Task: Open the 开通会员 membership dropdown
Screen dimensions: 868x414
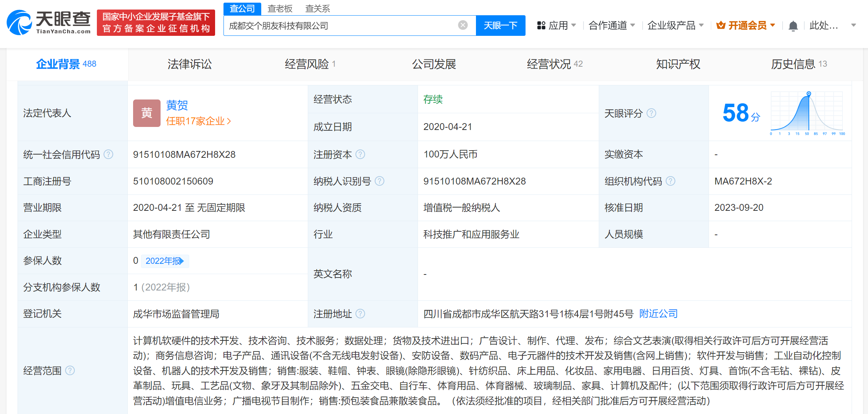Action: coord(773,26)
